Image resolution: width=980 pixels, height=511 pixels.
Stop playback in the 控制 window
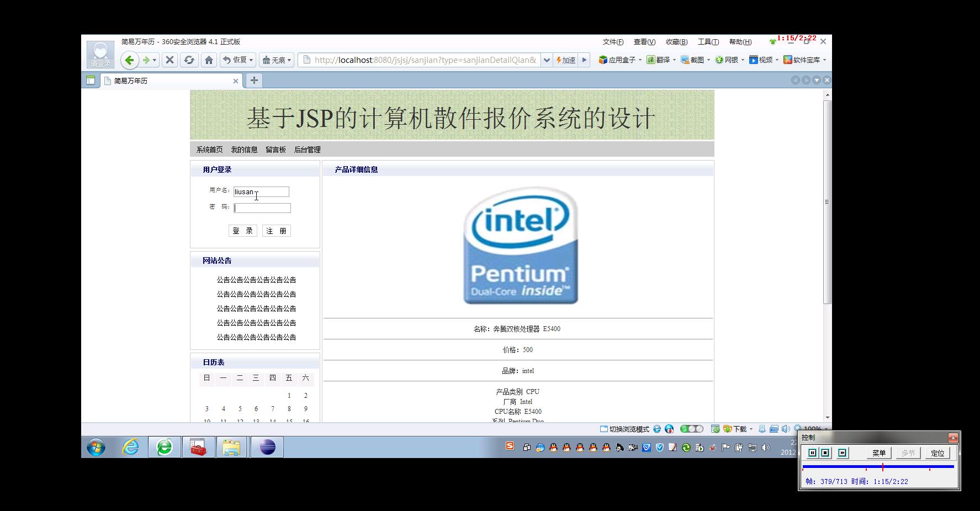pyautogui.click(x=825, y=453)
